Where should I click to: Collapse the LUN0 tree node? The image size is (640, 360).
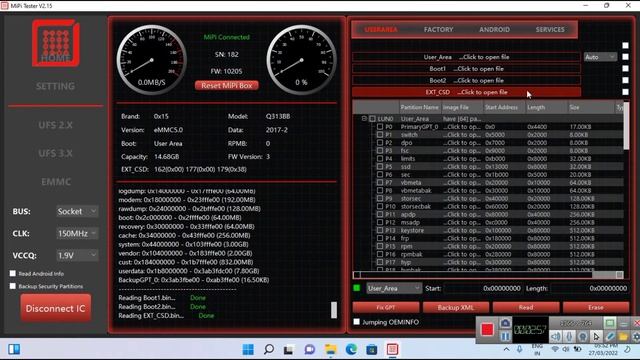[364, 119]
